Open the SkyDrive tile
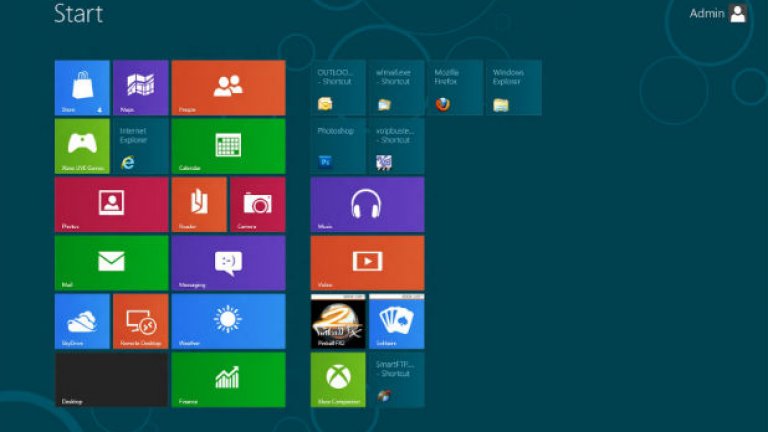Viewport: 768px width, 432px height. click(82, 321)
